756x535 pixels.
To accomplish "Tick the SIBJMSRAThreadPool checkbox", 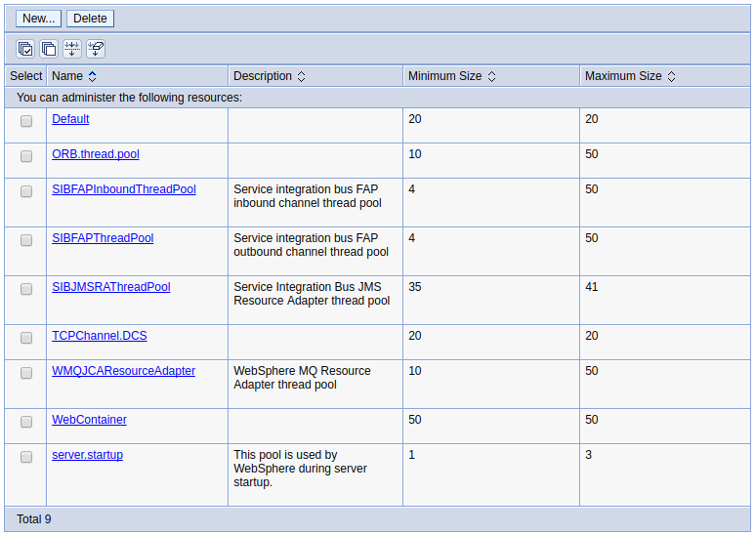I will pyautogui.click(x=26, y=289).
